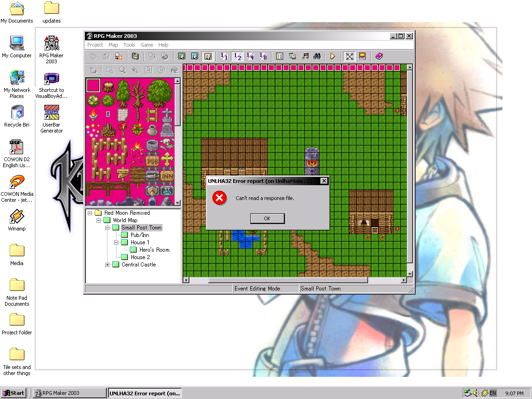The image size is (532, 399).
Task: Open the Database toolbar icon
Action: pos(279,56)
